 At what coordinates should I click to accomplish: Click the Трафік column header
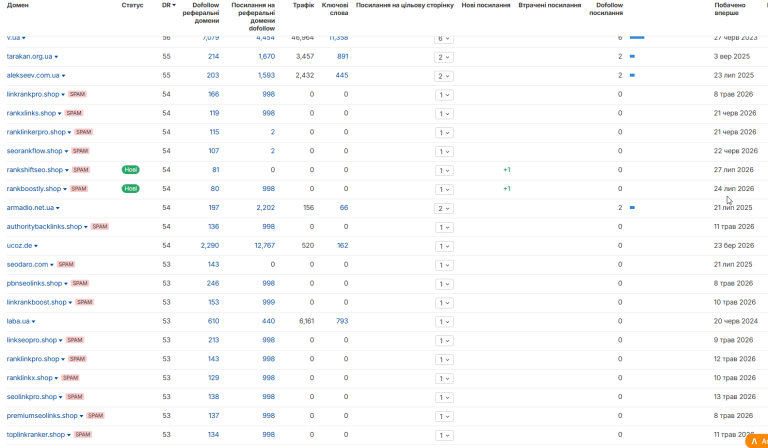303,5
